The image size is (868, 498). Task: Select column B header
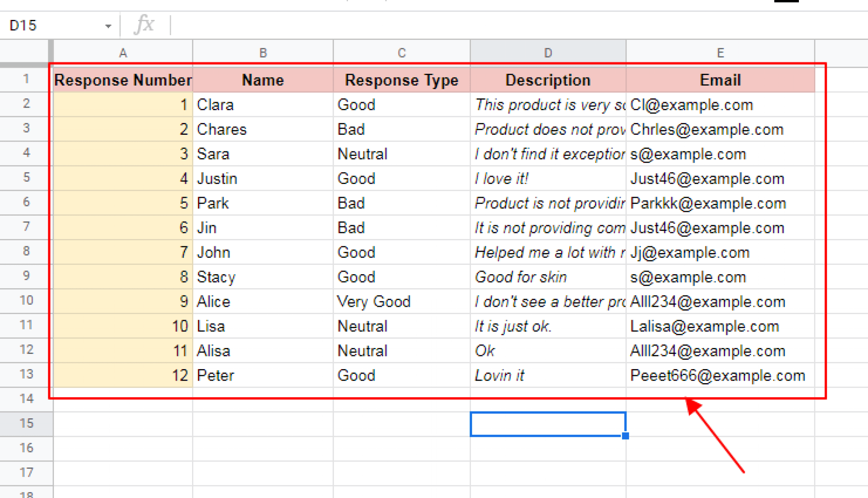tap(262, 52)
